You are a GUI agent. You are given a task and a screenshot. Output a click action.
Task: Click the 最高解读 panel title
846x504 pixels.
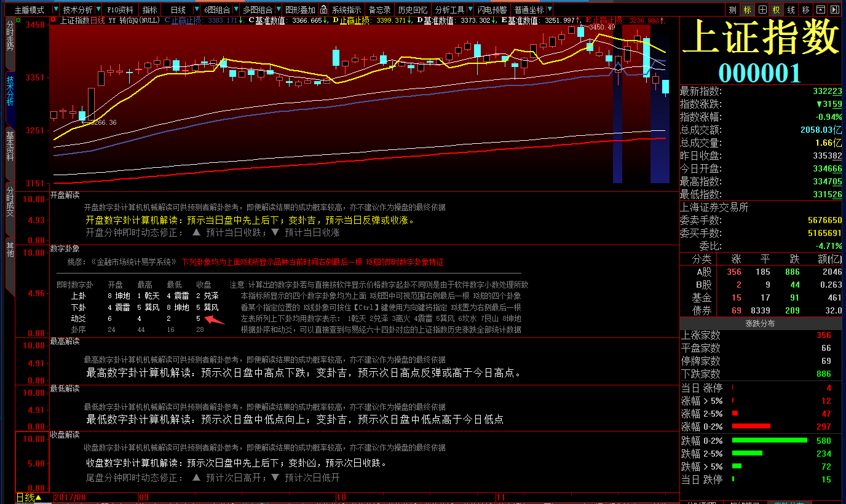[x=65, y=341]
